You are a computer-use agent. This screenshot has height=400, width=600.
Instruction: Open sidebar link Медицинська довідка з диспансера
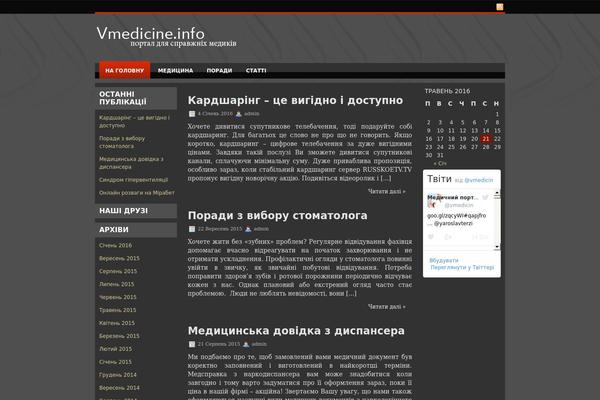coord(131,163)
